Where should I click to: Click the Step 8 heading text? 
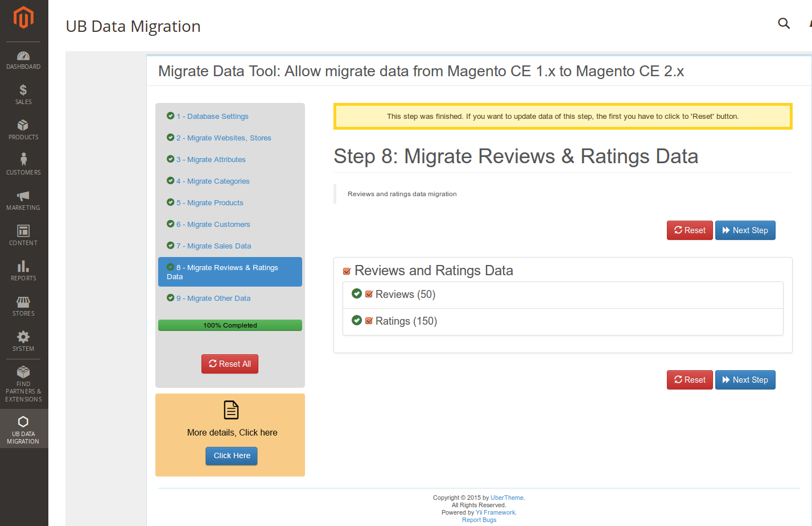pyautogui.click(x=516, y=156)
